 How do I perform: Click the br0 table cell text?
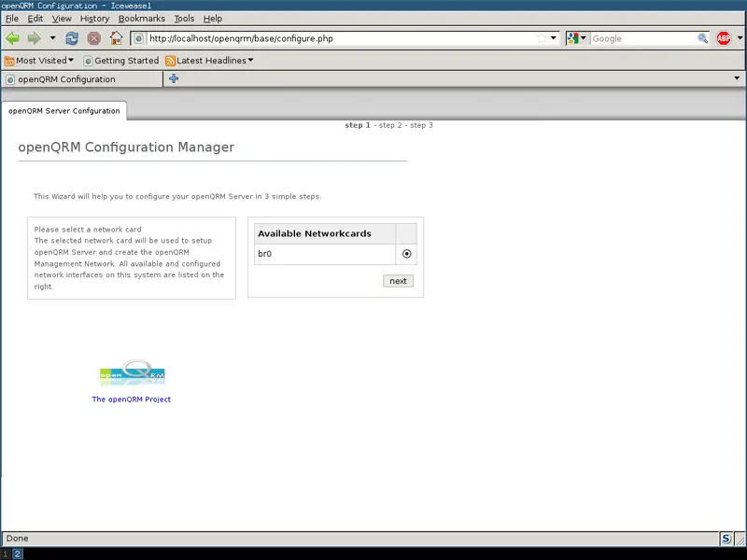265,254
